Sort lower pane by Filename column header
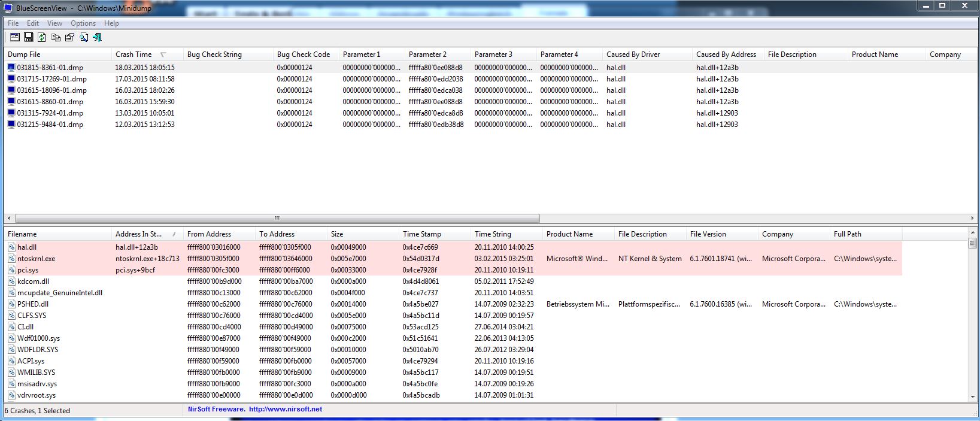980x421 pixels. (x=57, y=234)
